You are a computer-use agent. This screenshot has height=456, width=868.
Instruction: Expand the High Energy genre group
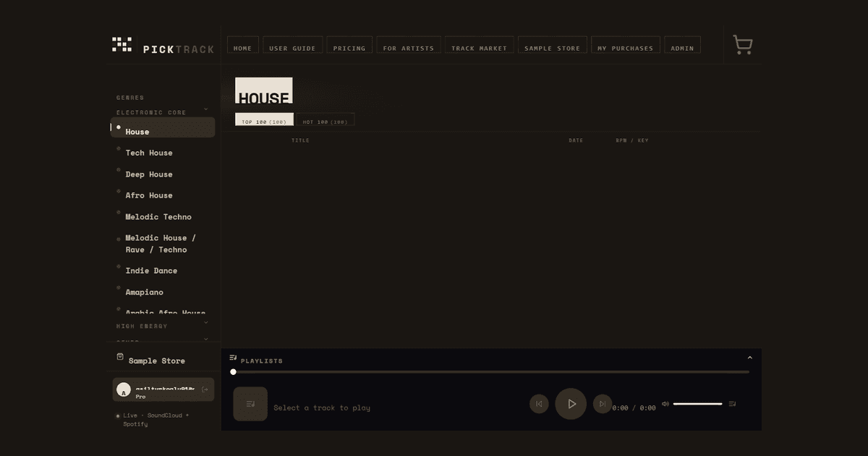(205, 323)
